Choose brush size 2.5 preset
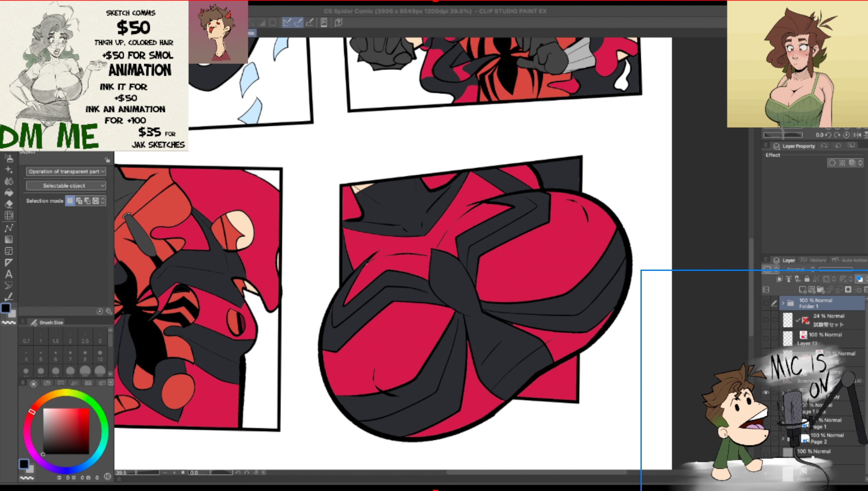The image size is (868, 491). [x=85, y=337]
